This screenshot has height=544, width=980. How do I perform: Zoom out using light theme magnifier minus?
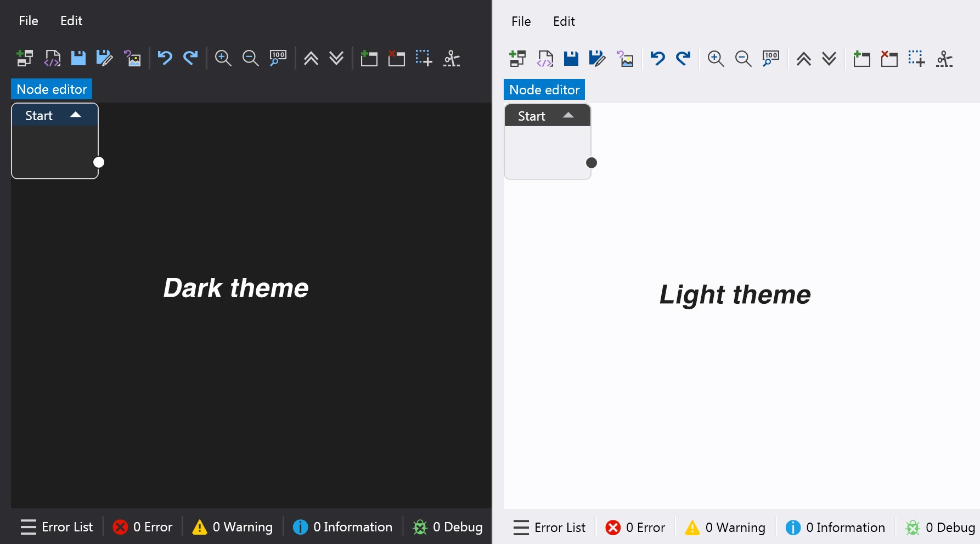tap(743, 59)
